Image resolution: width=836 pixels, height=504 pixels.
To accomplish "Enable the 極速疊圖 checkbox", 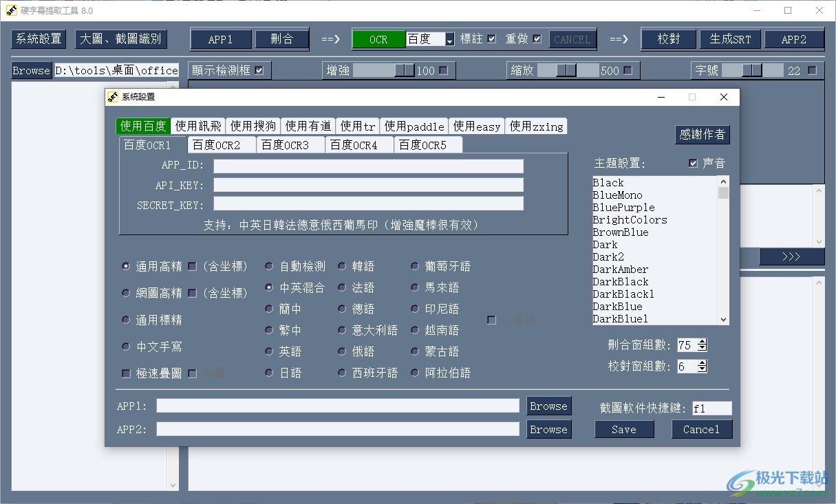I will 126,373.
